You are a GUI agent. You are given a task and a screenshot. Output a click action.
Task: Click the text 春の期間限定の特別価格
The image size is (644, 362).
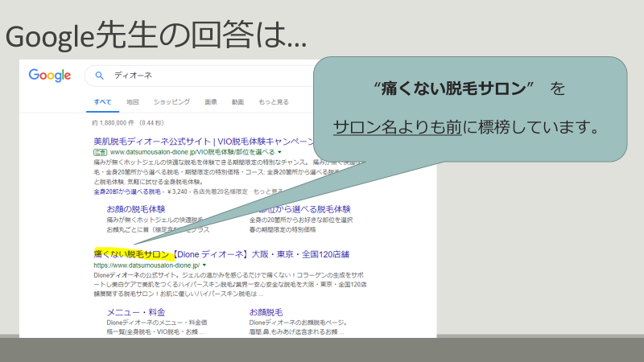click(x=283, y=230)
